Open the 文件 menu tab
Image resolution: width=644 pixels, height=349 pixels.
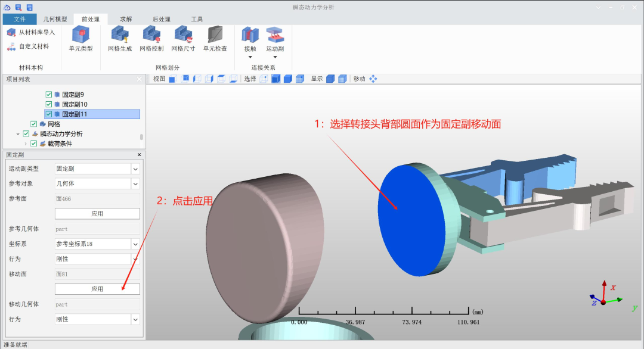pyautogui.click(x=19, y=19)
